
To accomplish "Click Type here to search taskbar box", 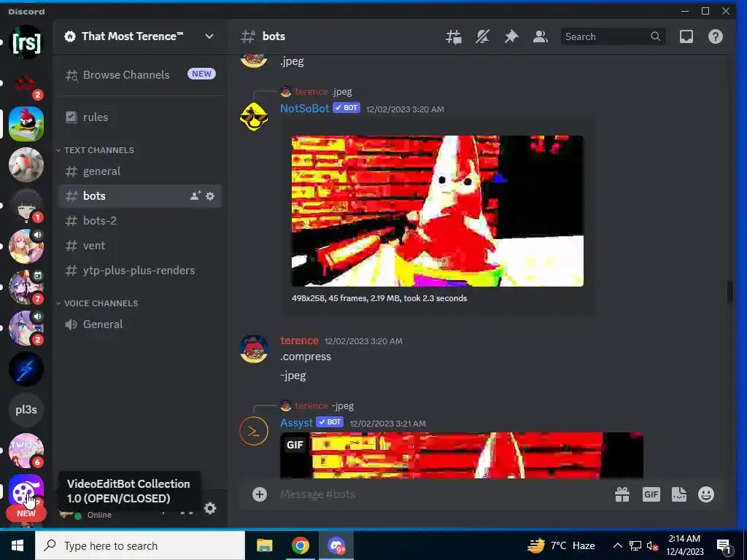I will pos(140,545).
